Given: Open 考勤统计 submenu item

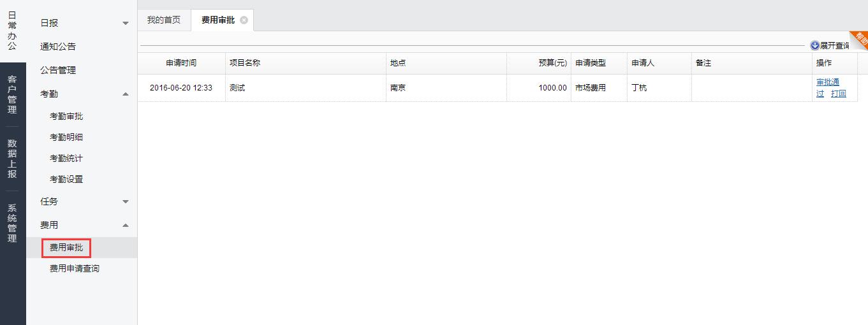Looking at the screenshot, I should (x=66, y=159).
